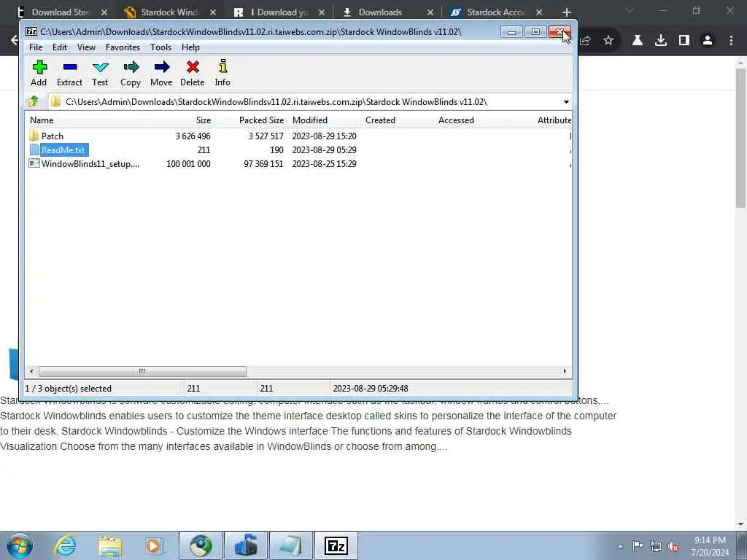Click the Add toolbar icon in 7-Zip
The height and width of the screenshot is (560, 747).
[39, 73]
